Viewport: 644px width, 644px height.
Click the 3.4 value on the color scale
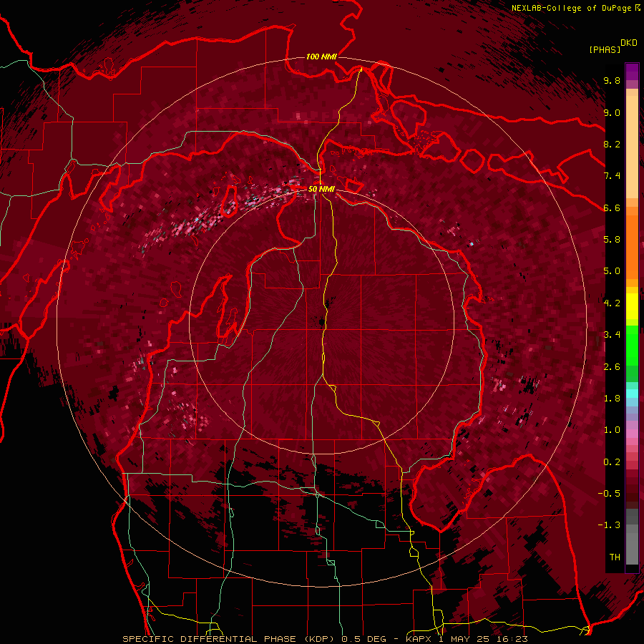pyautogui.click(x=612, y=335)
